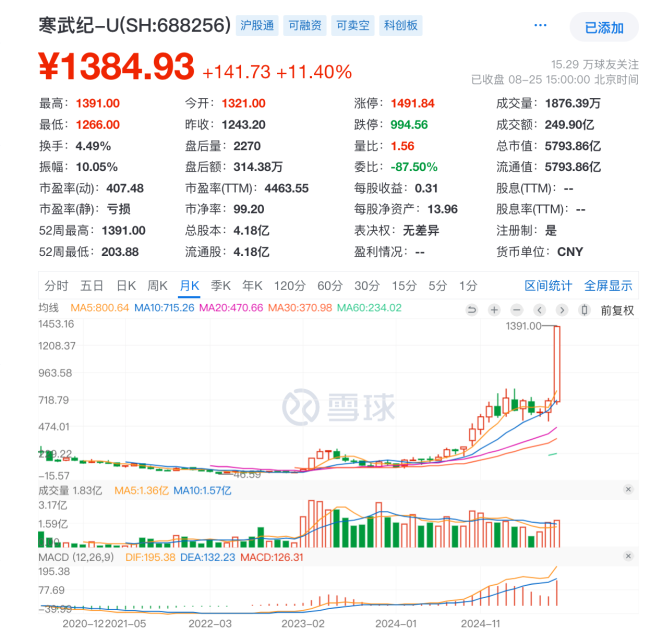
Task: Click 区间统计 range statistics link
Action: click(x=548, y=285)
